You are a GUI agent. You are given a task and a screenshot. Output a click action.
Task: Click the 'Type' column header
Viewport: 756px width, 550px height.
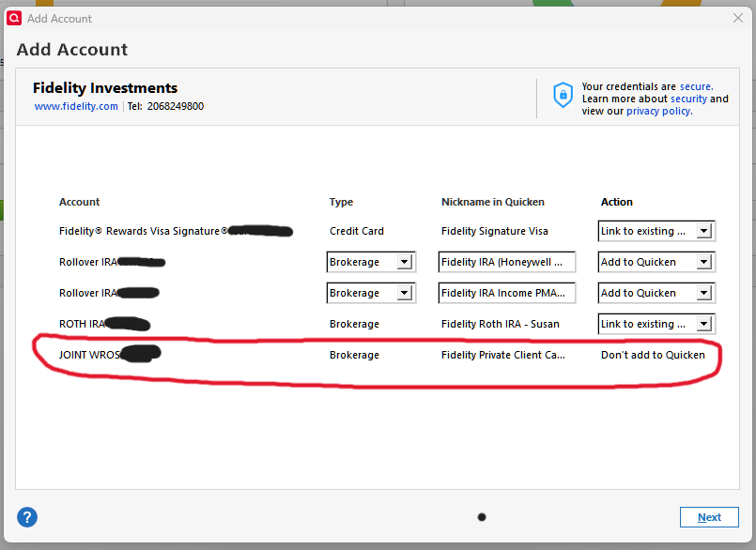[x=341, y=202]
